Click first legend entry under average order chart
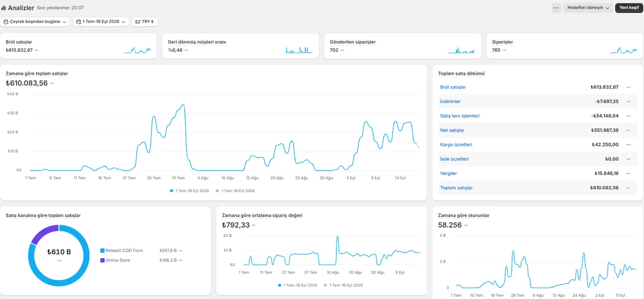 pos(298,285)
